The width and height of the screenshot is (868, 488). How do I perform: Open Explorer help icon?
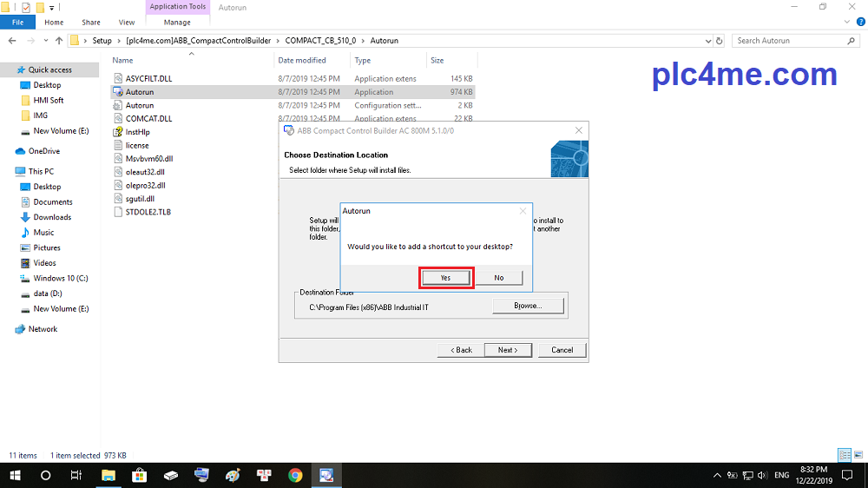861,23
